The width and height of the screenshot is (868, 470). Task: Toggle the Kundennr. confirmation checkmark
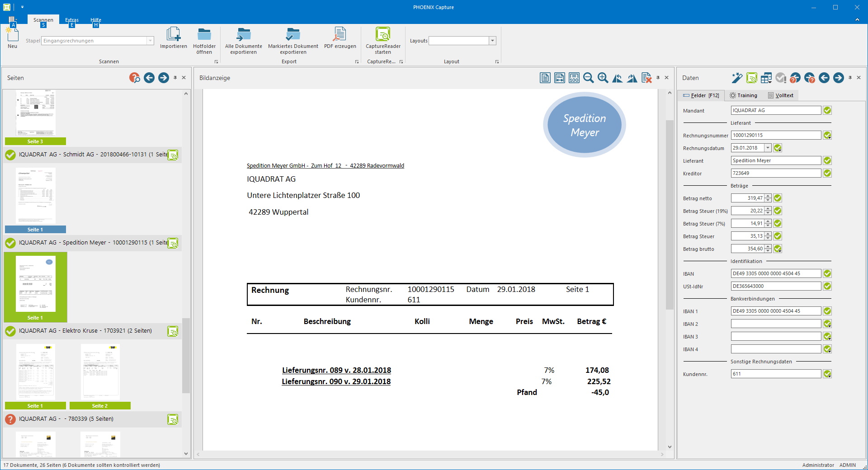point(827,374)
